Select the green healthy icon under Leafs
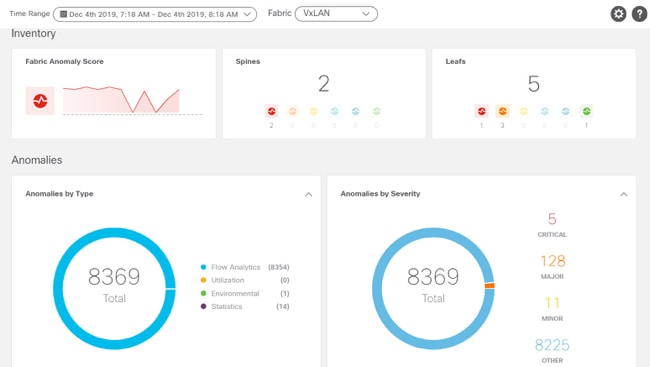650x367 pixels. [586, 111]
